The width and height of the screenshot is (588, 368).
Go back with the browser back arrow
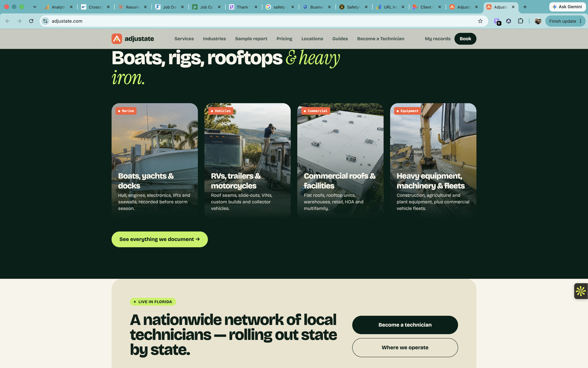tap(8, 21)
